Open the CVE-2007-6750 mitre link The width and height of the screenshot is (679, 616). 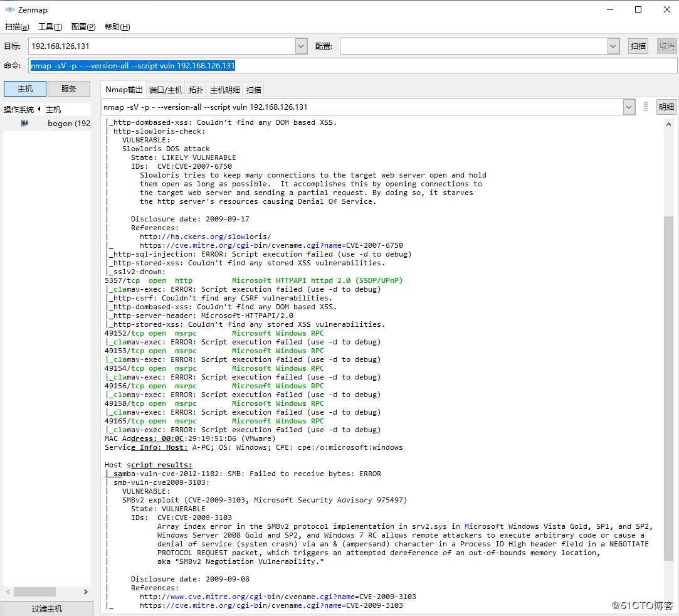pyautogui.click(x=271, y=245)
